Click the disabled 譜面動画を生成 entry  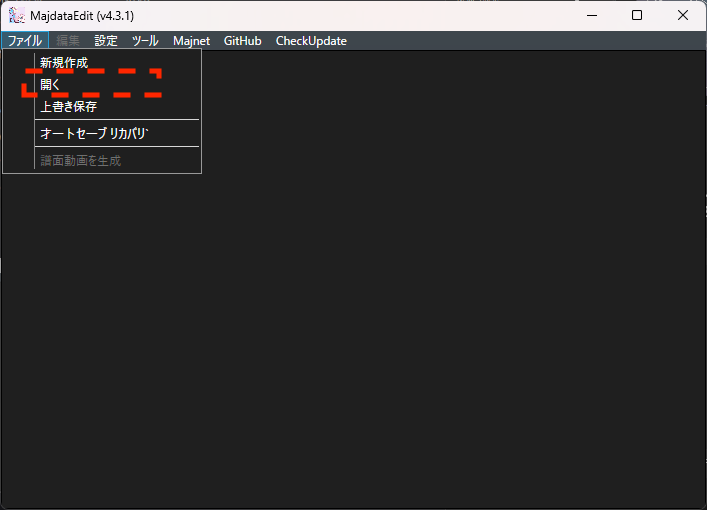[80, 160]
